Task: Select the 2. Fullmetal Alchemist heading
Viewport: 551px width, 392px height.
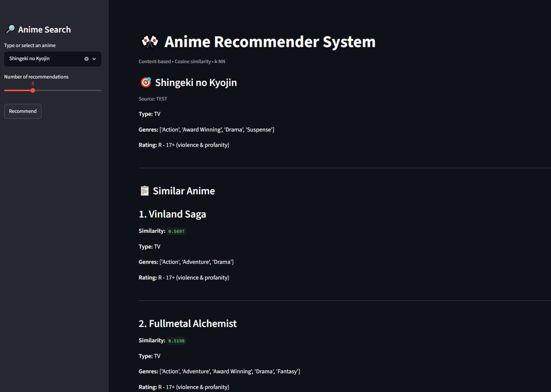Action: coord(188,324)
